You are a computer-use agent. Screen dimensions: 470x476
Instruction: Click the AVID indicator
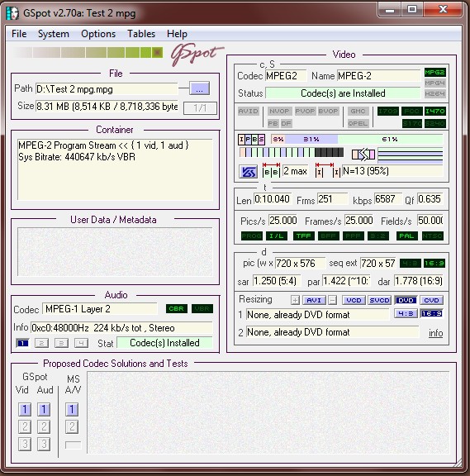(248, 111)
